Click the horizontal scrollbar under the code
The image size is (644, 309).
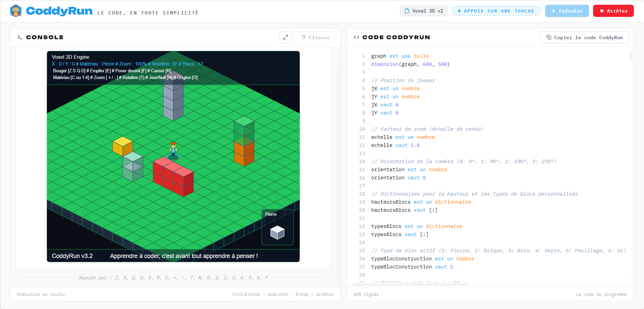[x=409, y=284]
